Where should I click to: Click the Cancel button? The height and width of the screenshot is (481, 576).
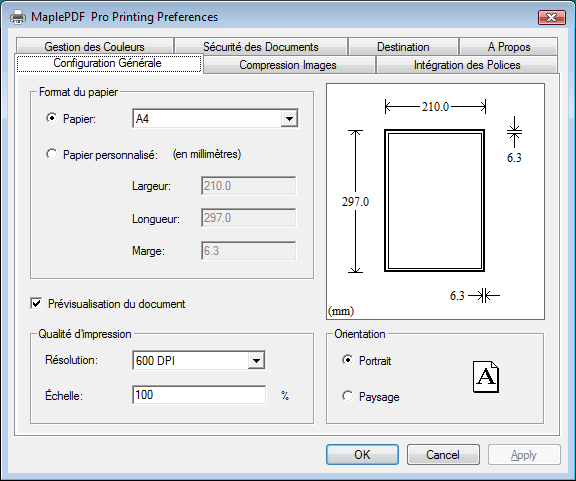click(x=443, y=455)
